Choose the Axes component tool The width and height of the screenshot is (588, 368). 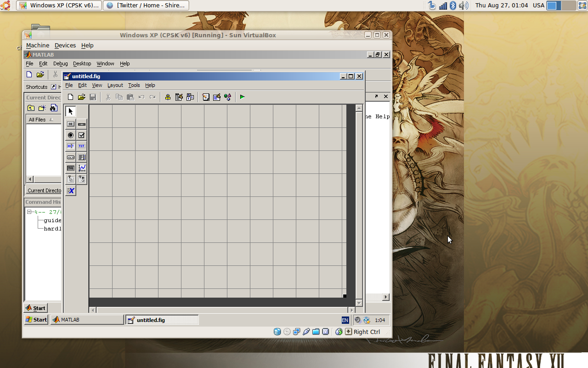coord(82,168)
